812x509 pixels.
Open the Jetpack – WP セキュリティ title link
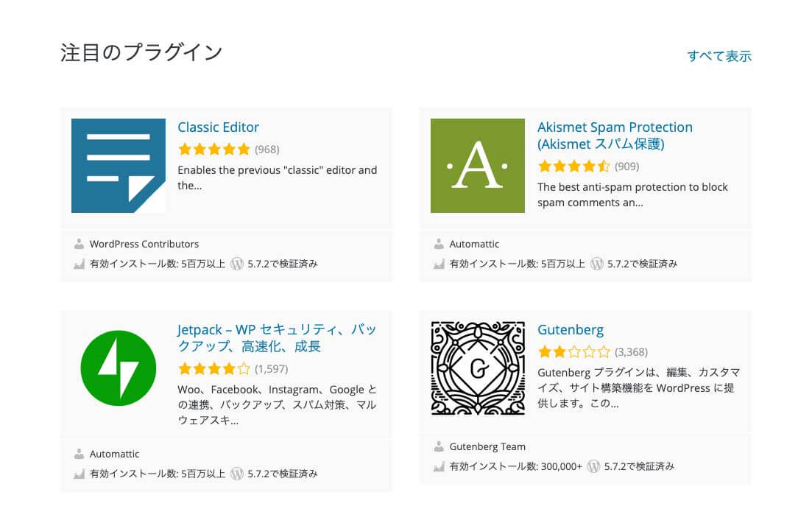coord(277,338)
